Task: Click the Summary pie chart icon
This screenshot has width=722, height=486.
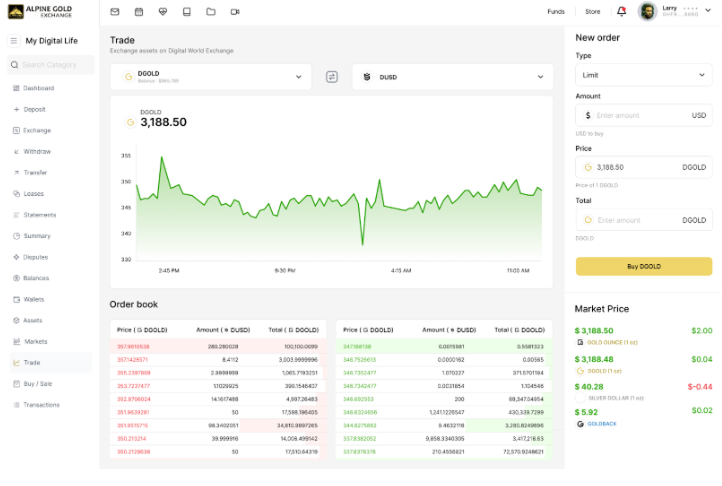Action: point(16,236)
